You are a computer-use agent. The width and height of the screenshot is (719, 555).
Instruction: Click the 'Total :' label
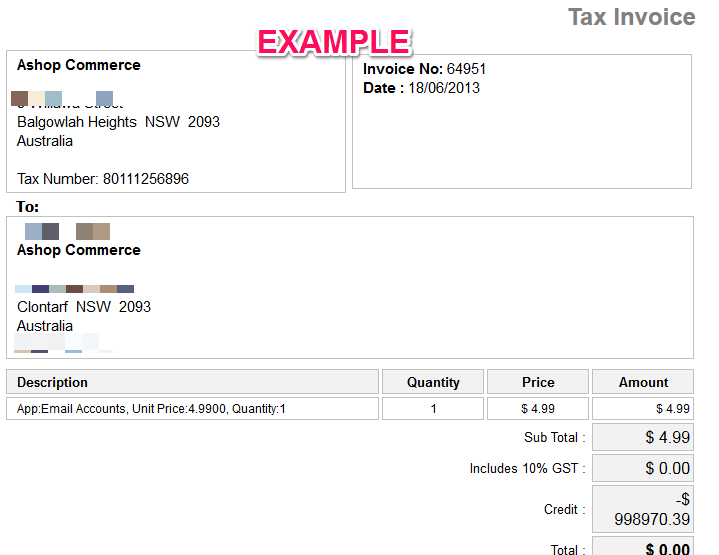(x=568, y=549)
